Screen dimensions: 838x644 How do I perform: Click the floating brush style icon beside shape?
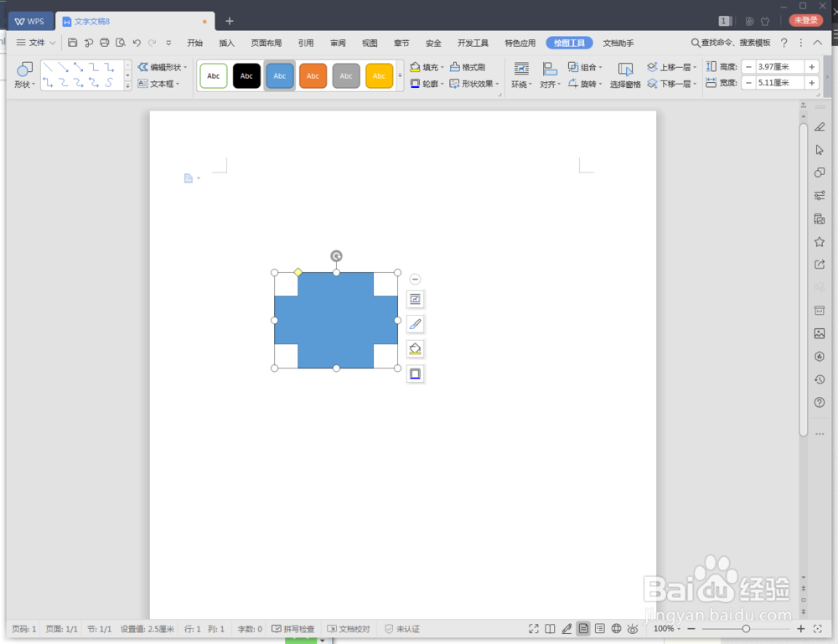point(416,324)
